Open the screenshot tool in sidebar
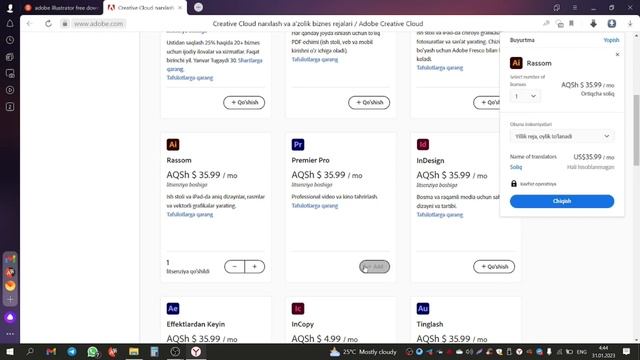 [x=10, y=73]
